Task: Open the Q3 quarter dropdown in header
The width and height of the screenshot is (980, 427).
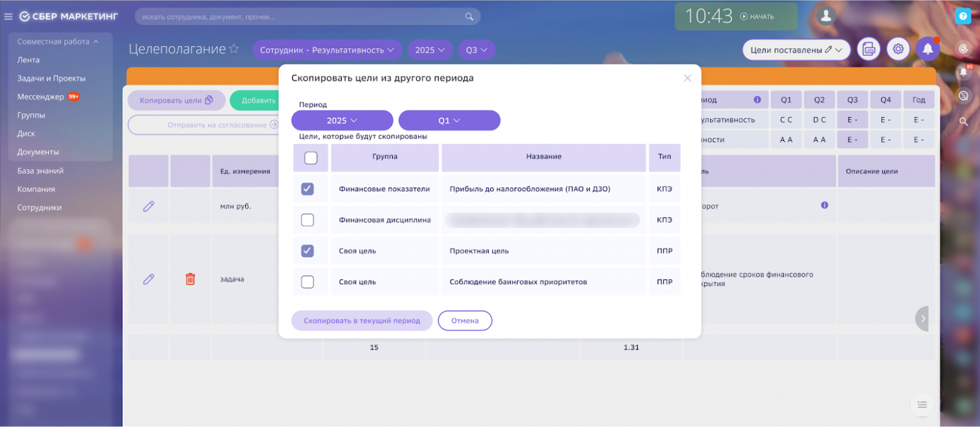Action: tap(477, 50)
